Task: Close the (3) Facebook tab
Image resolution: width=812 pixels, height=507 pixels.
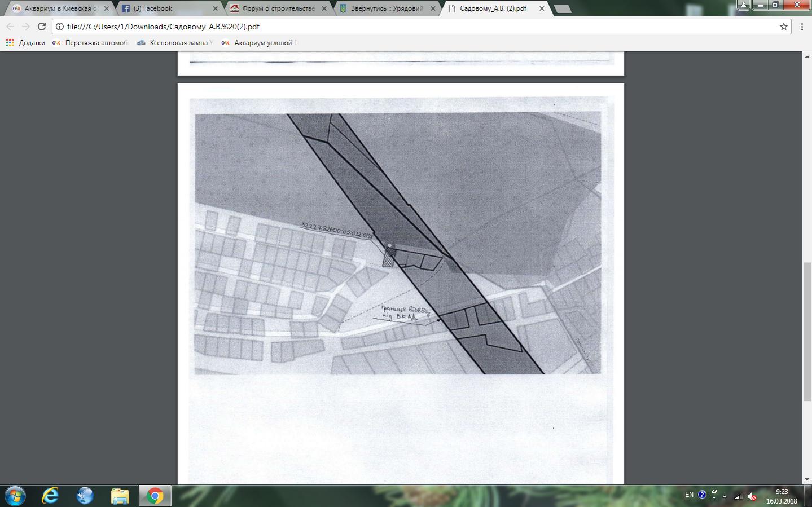Action: (215, 8)
